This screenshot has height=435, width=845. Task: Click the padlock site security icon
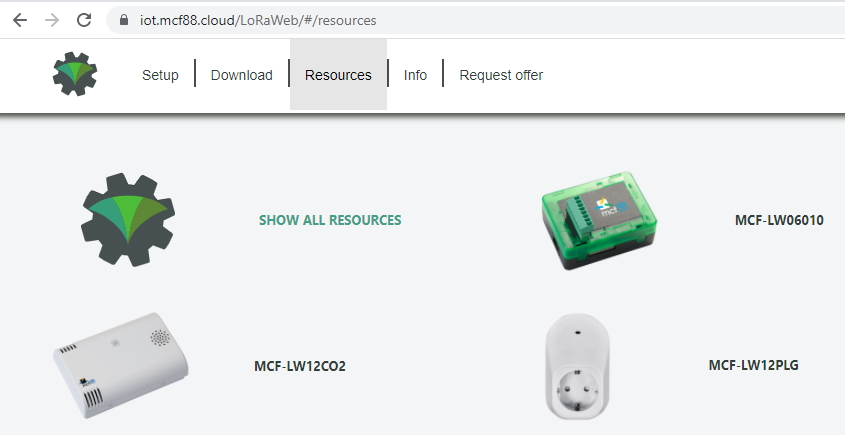coord(124,20)
